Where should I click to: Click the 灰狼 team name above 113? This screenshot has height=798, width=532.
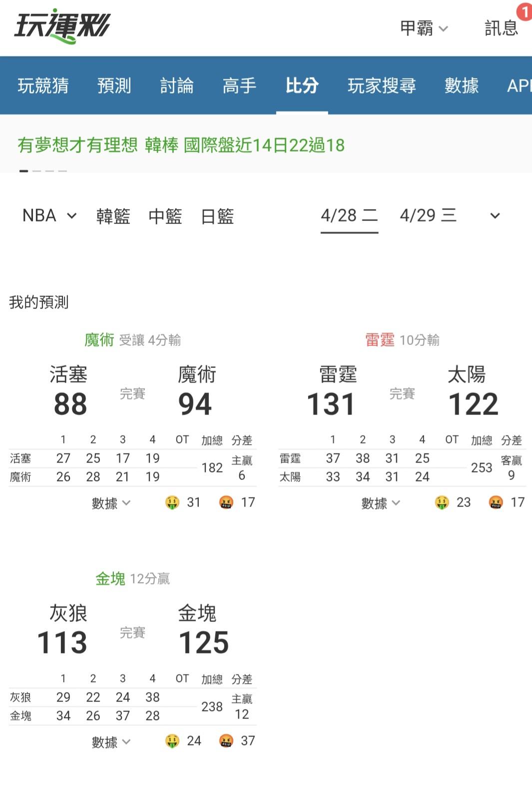click(68, 613)
